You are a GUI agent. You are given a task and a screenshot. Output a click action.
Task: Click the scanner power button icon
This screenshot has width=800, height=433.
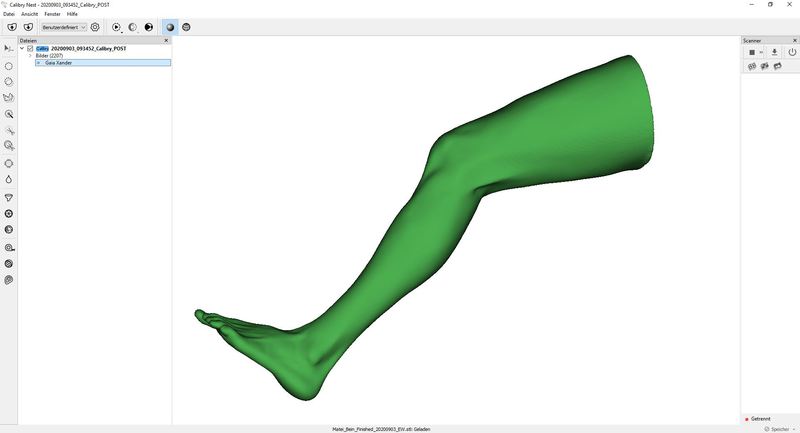[x=791, y=52]
